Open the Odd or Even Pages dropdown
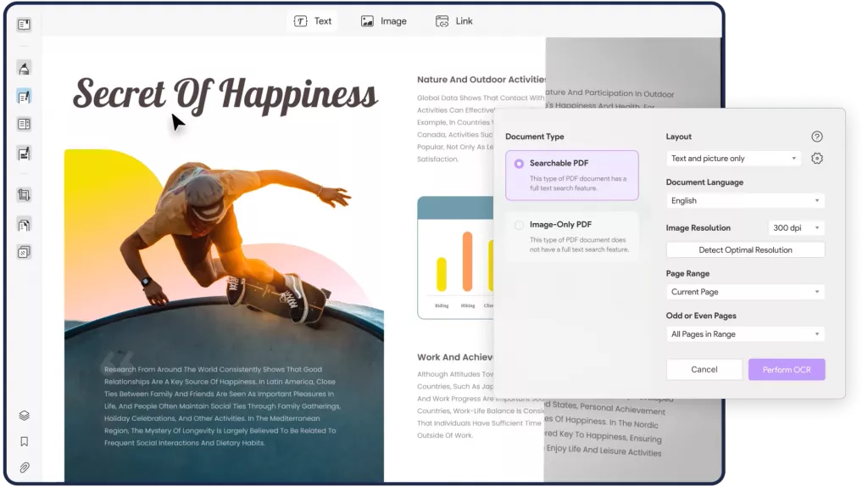Viewport: 868px width, 487px height. 745,334
